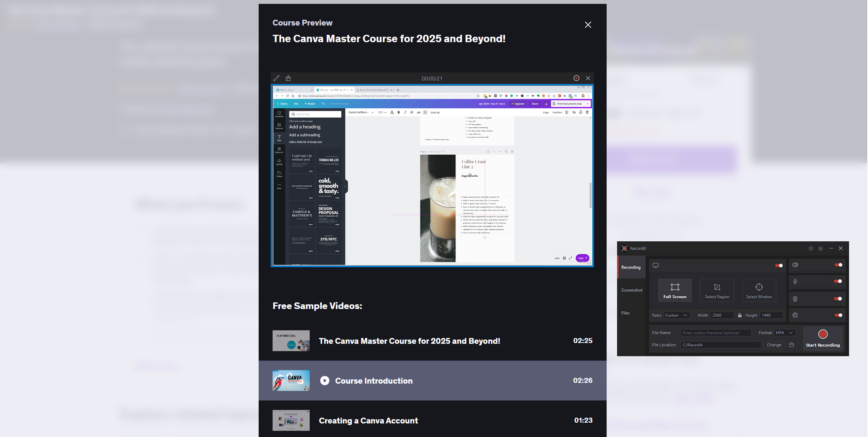Toggle the screen capture switch
868x437 pixels.
[x=779, y=265]
